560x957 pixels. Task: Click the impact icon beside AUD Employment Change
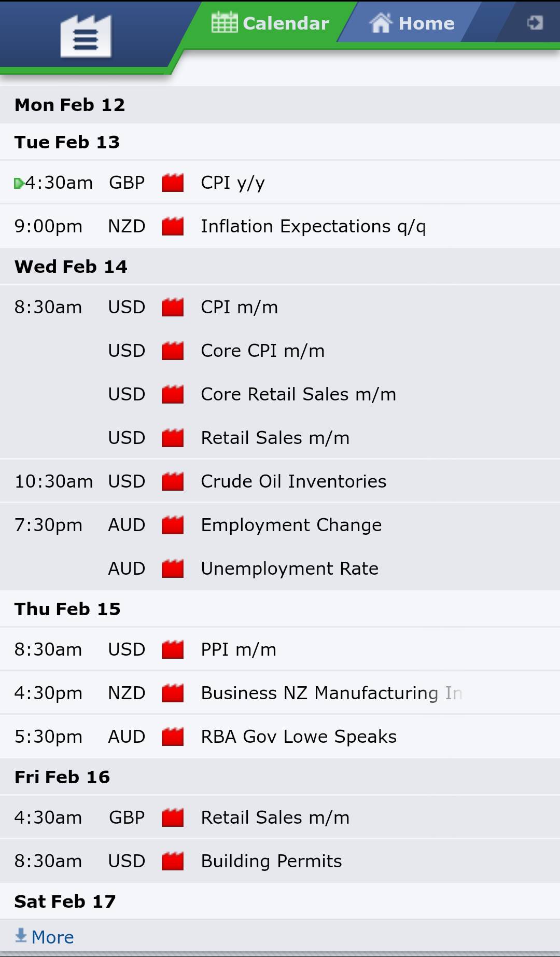pos(173,525)
